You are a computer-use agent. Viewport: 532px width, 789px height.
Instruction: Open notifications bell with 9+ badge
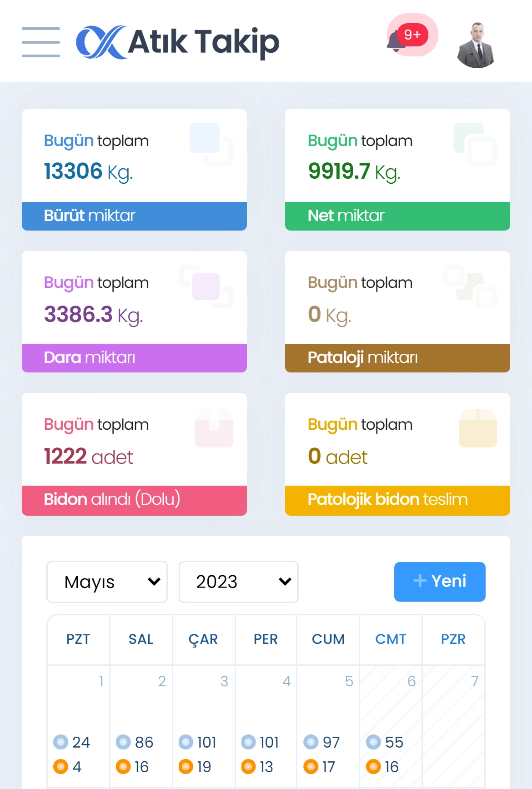click(412, 35)
